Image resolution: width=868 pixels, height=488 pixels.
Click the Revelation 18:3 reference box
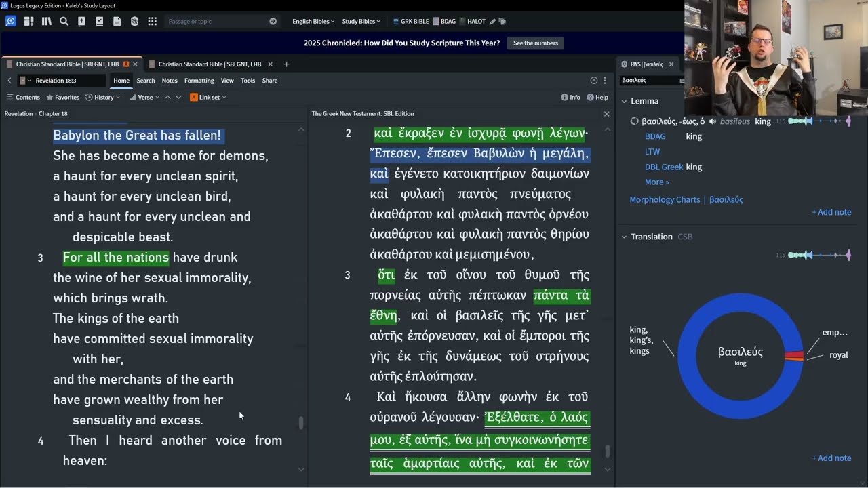(x=71, y=81)
